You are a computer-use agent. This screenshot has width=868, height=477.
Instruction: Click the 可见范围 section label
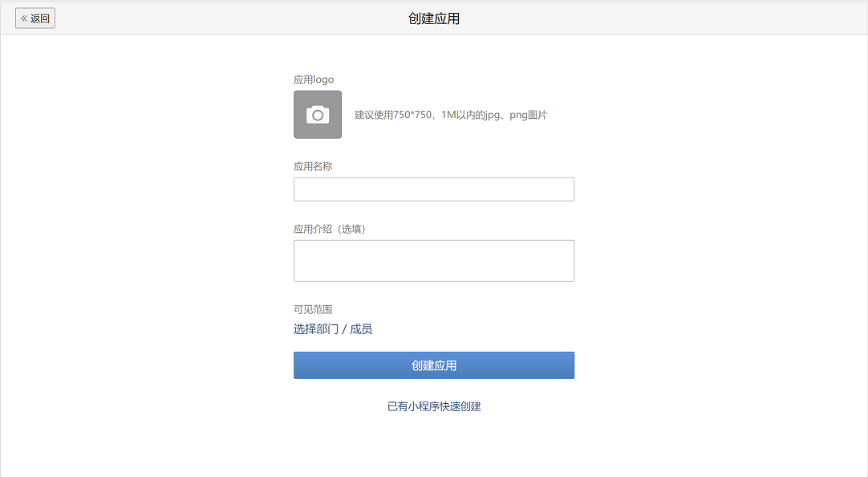click(x=313, y=309)
